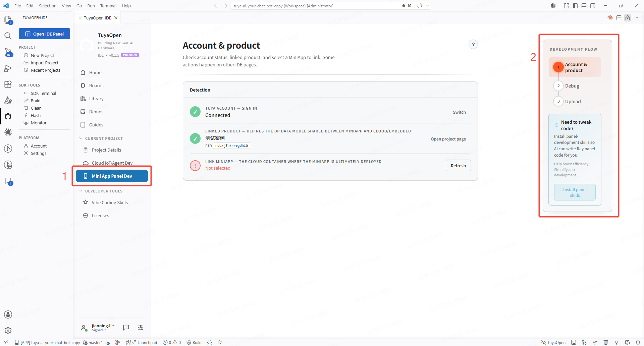Viewport: 644px width, 346px height.
Task: Open the Extensions view in activity bar
Action: (8, 84)
